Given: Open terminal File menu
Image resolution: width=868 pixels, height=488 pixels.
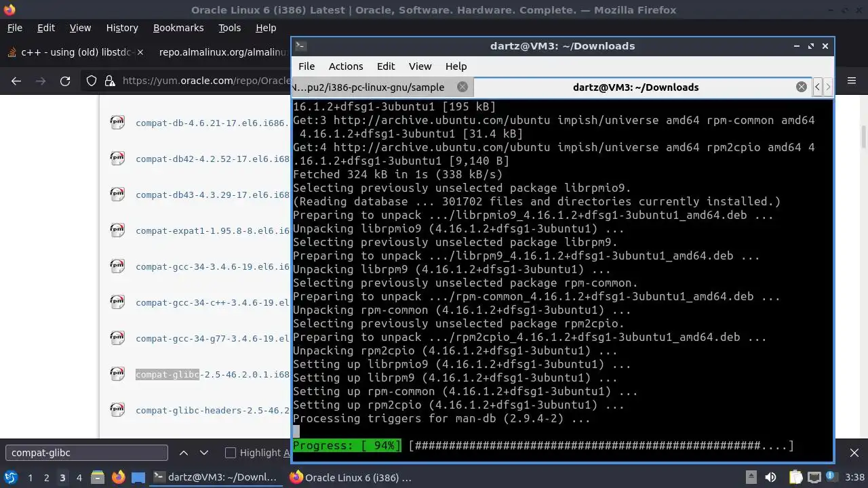Looking at the screenshot, I should [x=307, y=66].
